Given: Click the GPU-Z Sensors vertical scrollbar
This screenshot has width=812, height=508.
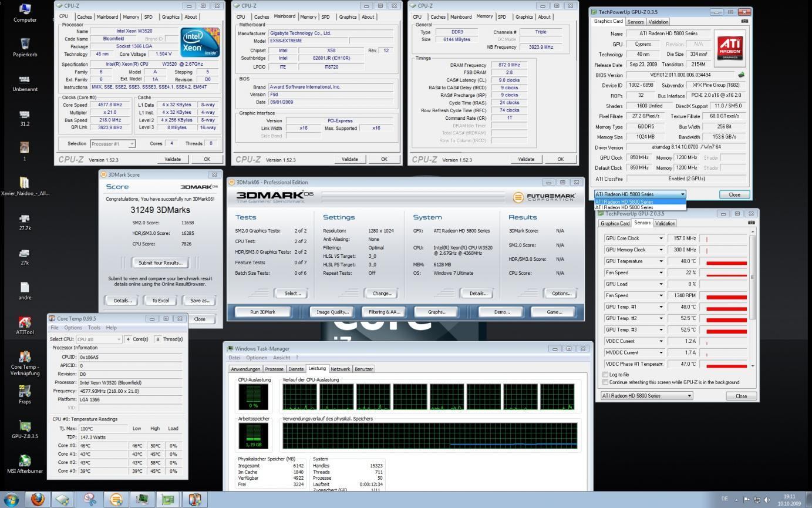Looking at the screenshot, I should point(753,299).
